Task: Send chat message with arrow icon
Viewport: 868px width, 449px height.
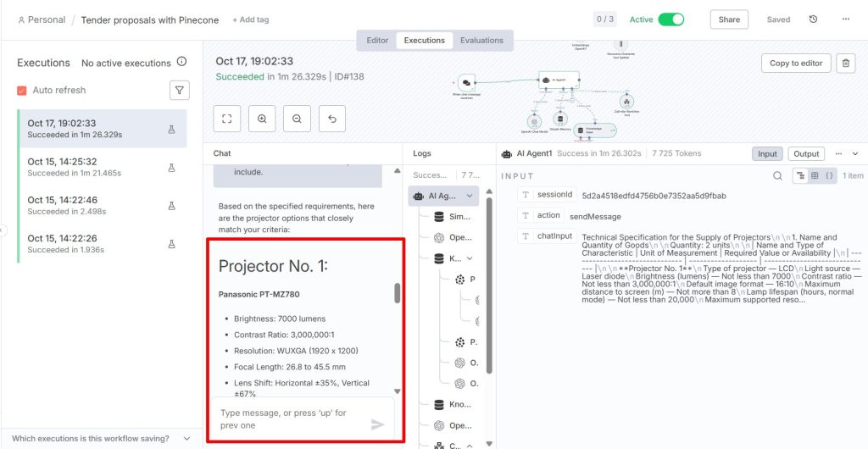Action: [x=378, y=424]
